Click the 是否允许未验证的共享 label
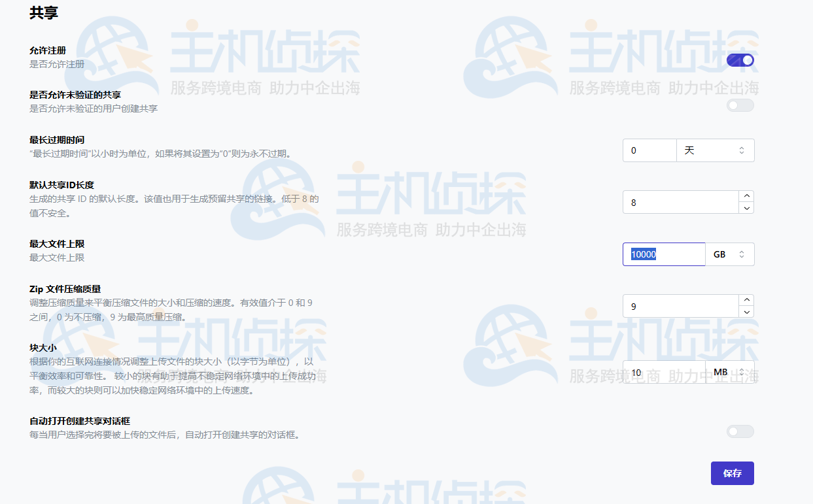Image resolution: width=813 pixels, height=504 pixels. (x=75, y=95)
